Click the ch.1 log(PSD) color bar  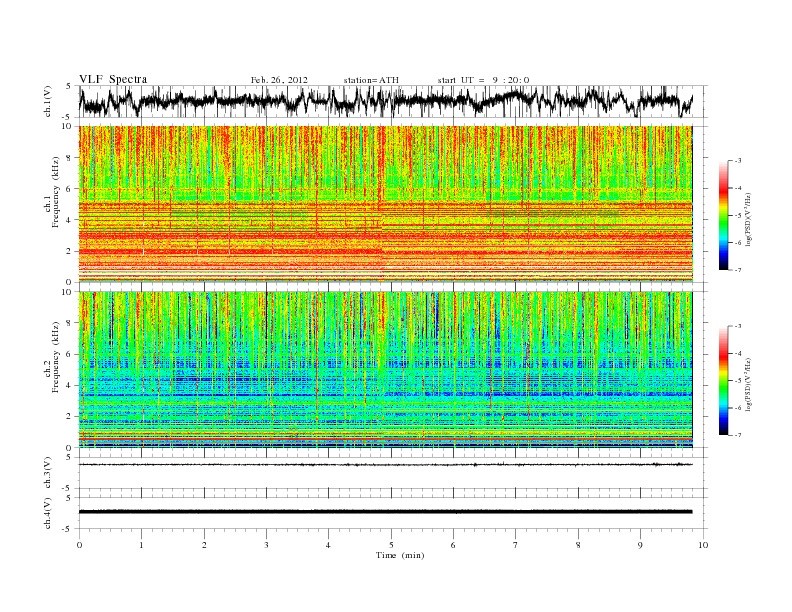[x=723, y=215]
